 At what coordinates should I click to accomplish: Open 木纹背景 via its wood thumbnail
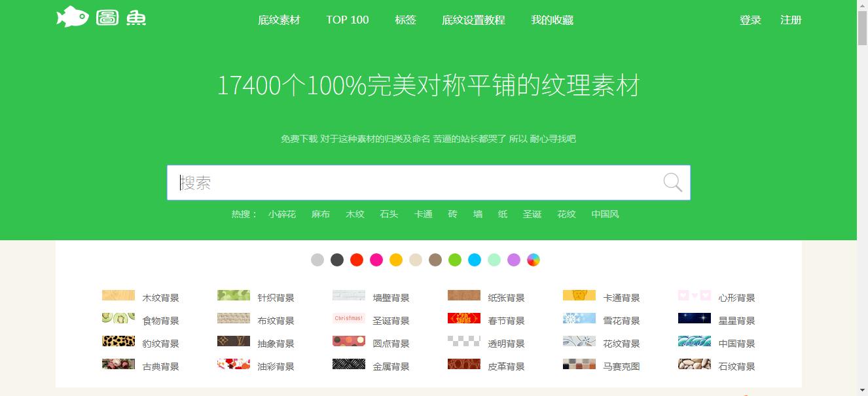[x=118, y=295]
